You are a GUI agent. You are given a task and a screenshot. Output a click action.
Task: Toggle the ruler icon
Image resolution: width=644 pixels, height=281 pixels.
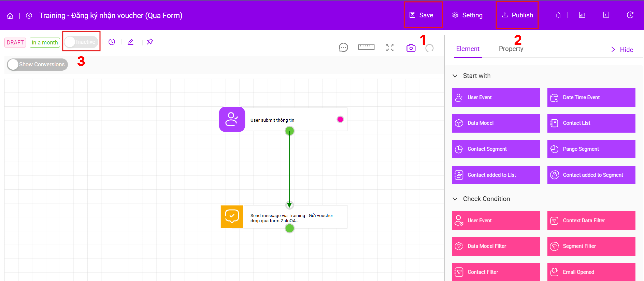tap(366, 47)
